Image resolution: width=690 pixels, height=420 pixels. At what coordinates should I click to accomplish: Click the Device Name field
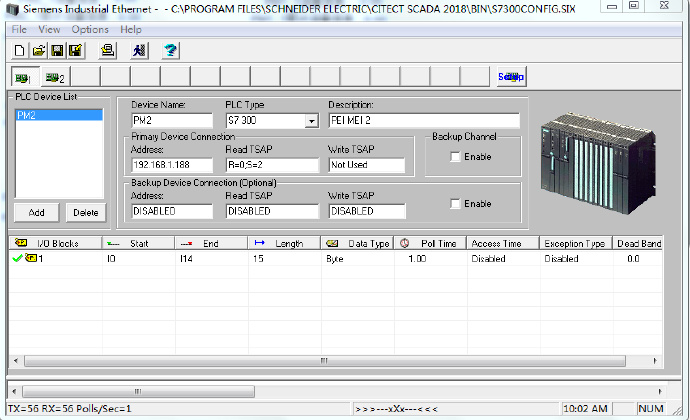pyautogui.click(x=172, y=120)
